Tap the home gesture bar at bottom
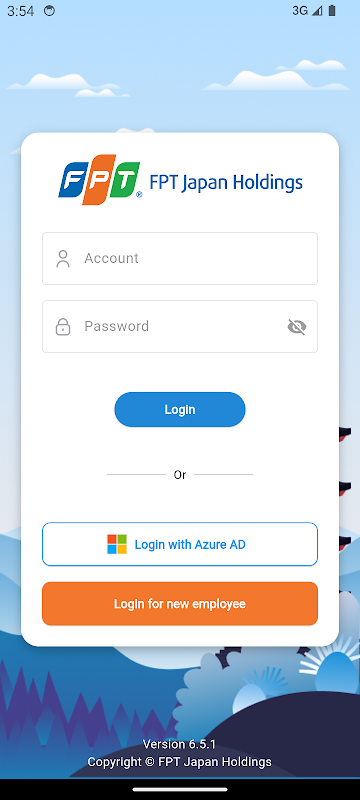This screenshot has width=360, height=800. (180, 789)
